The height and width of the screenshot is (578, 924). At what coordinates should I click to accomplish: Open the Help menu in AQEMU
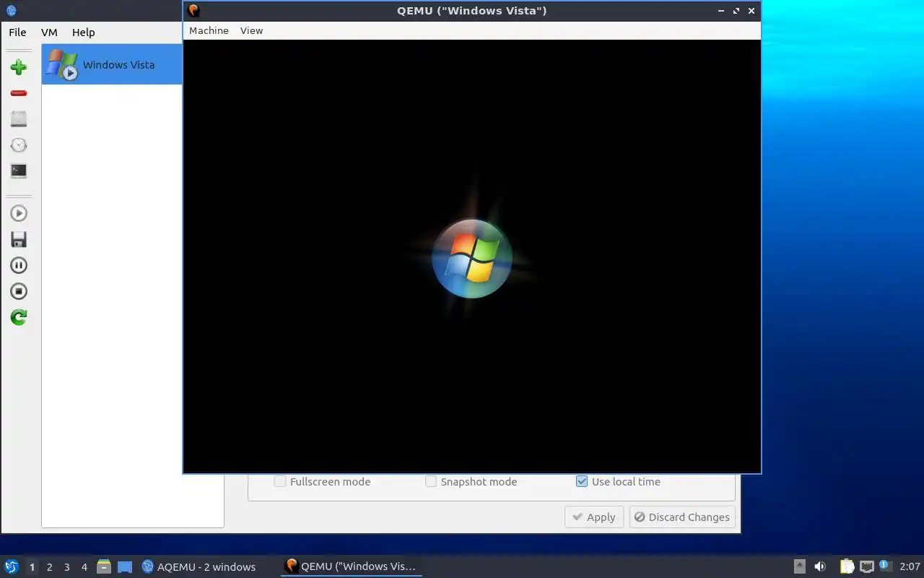(x=83, y=33)
